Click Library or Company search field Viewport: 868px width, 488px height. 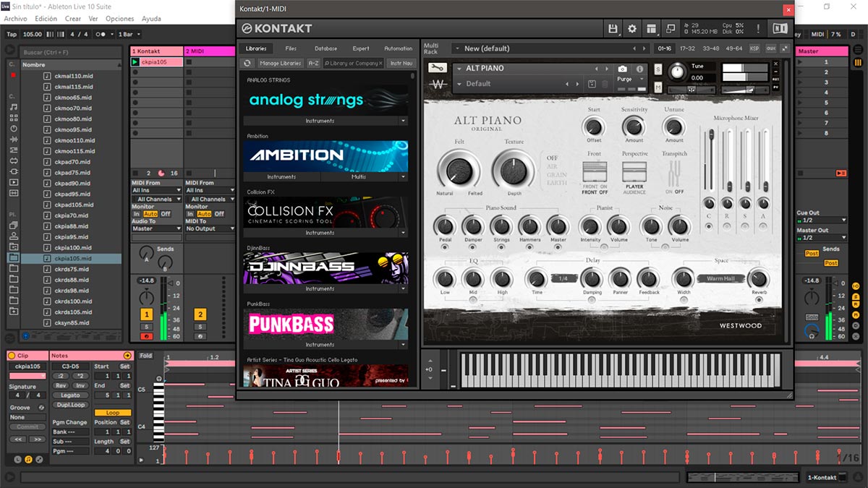(354, 64)
